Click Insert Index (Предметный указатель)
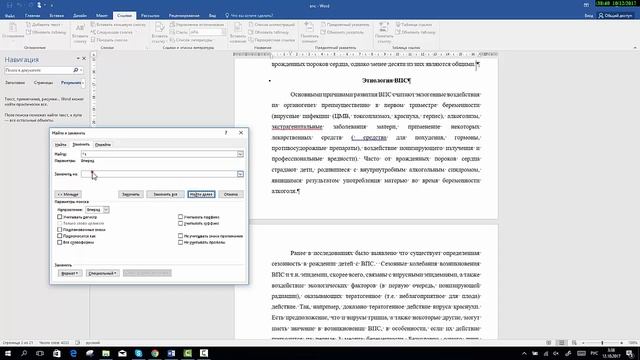 (345, 25)
